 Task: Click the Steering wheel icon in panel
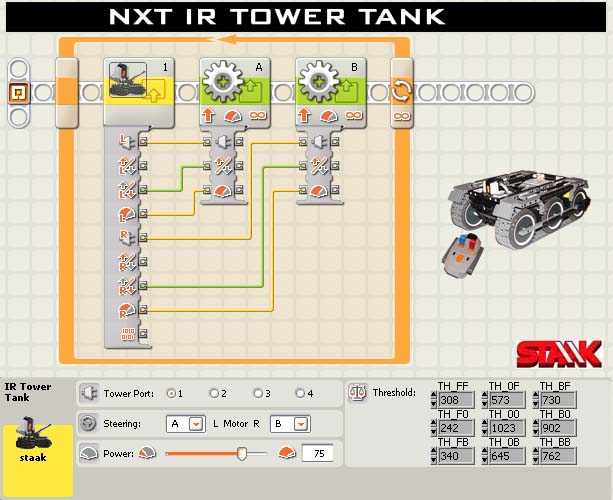[88, 423]
